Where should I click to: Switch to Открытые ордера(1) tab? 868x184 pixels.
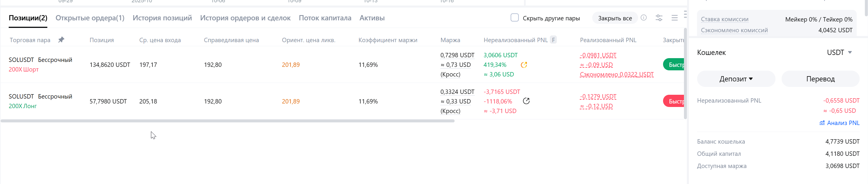90,18
